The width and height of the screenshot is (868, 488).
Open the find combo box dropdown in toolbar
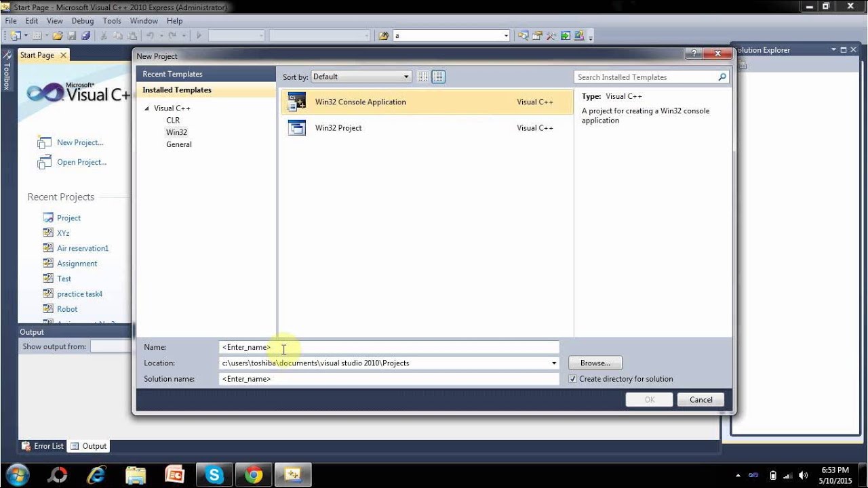coord(506,36)
